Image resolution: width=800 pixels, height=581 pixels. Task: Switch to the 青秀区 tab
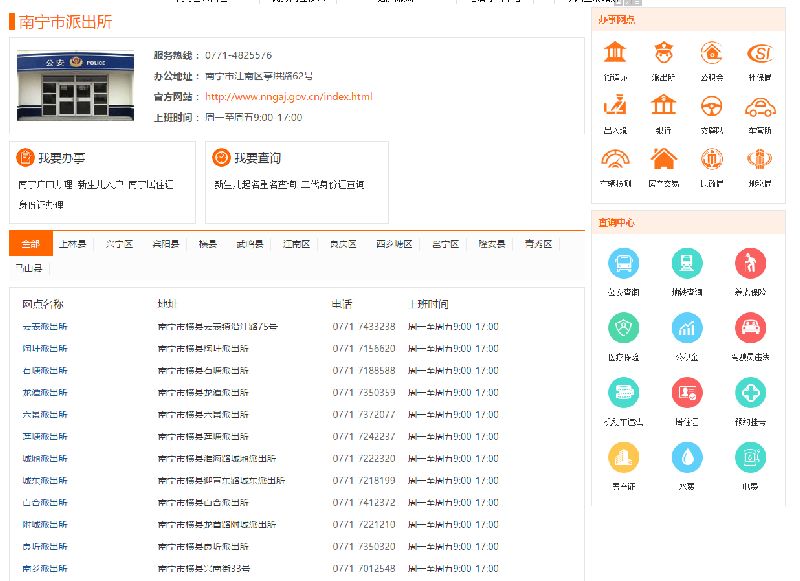tap(538, 244)
